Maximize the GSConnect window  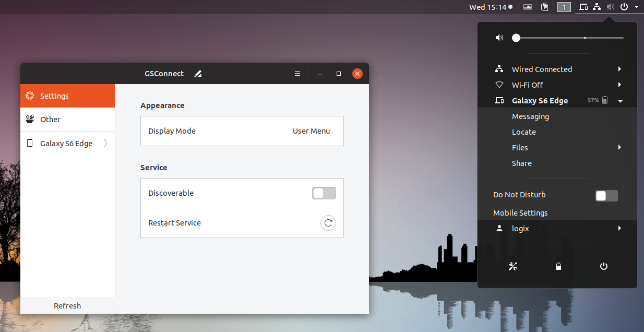pyautogui.click(x=339, y=74)
